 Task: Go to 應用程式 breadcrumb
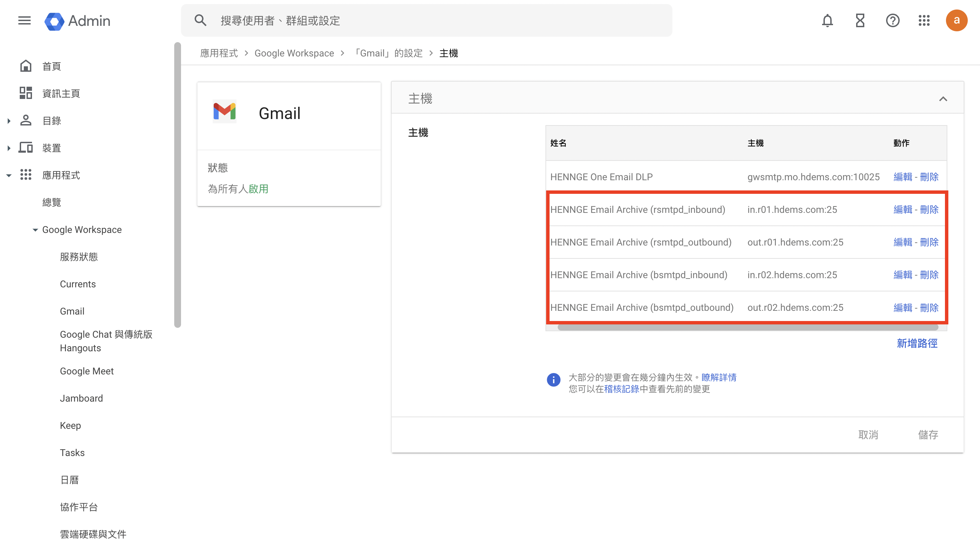pos(219,53)
